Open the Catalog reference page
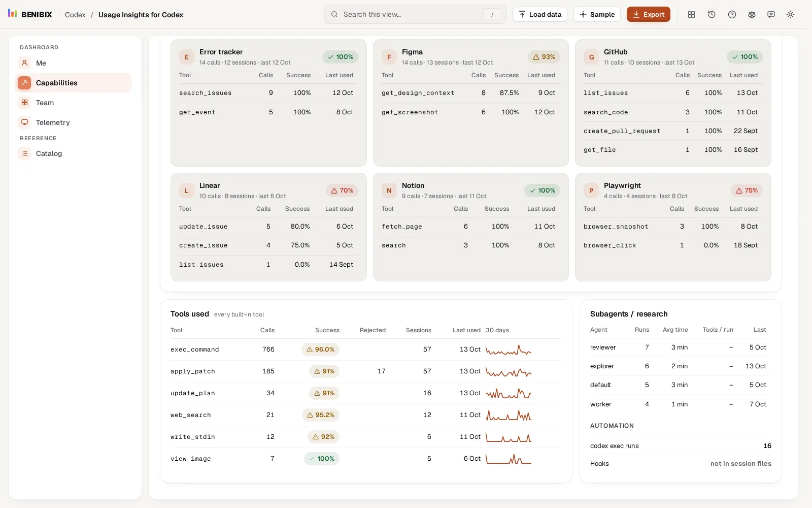This screenshot has height=508, width=812. coord(73,153)
